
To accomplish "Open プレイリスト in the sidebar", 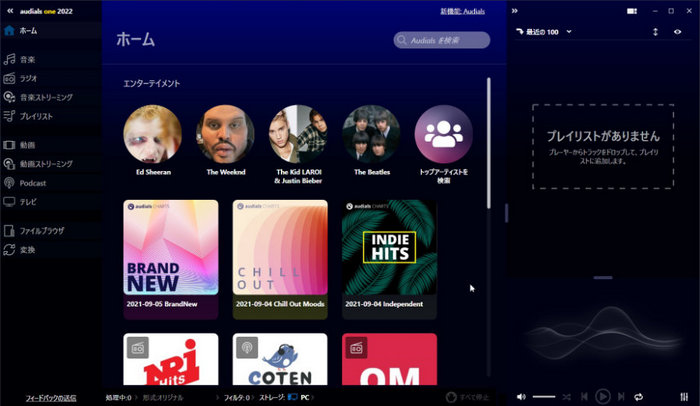I will point(50,117).
